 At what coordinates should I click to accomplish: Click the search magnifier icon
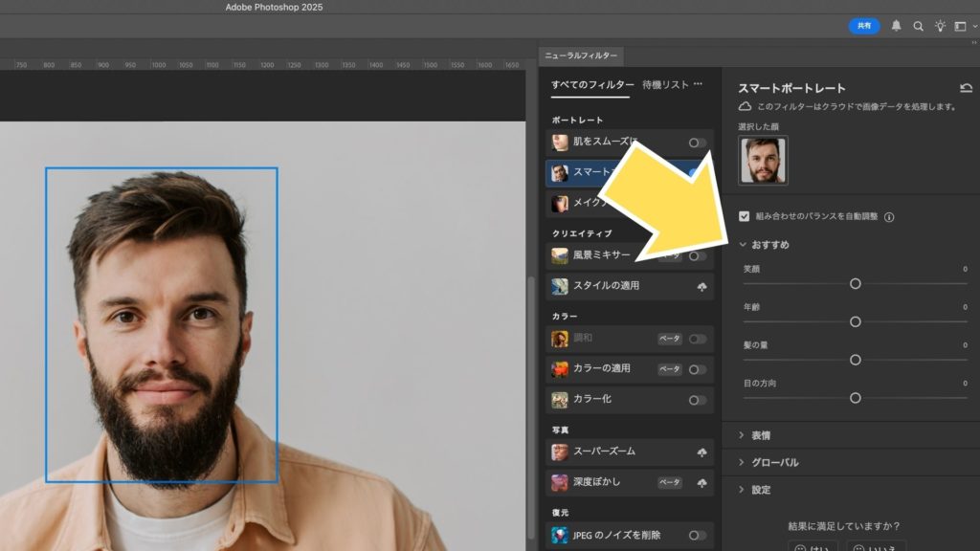tap(919, 26)
